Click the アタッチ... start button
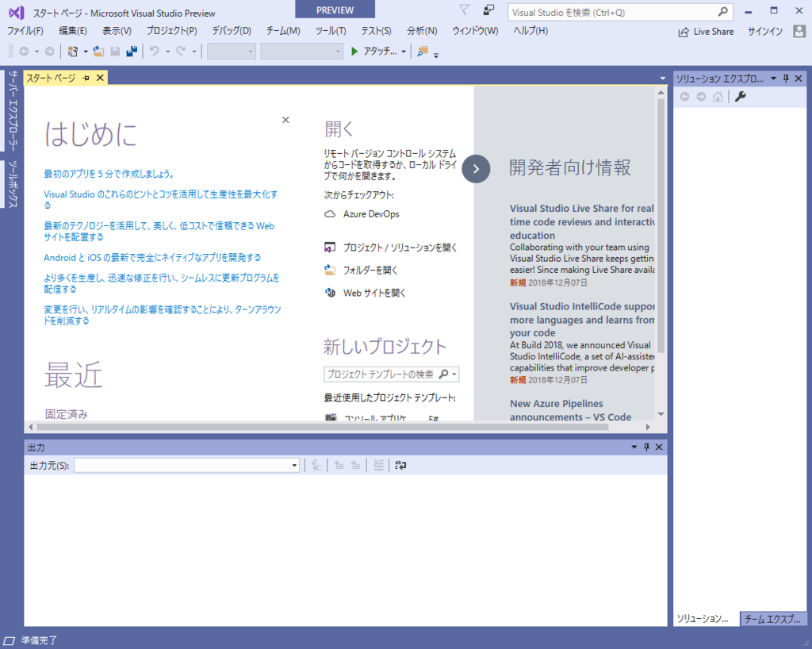Viewport: 812px width, 649px height. (x=374, y=52)
